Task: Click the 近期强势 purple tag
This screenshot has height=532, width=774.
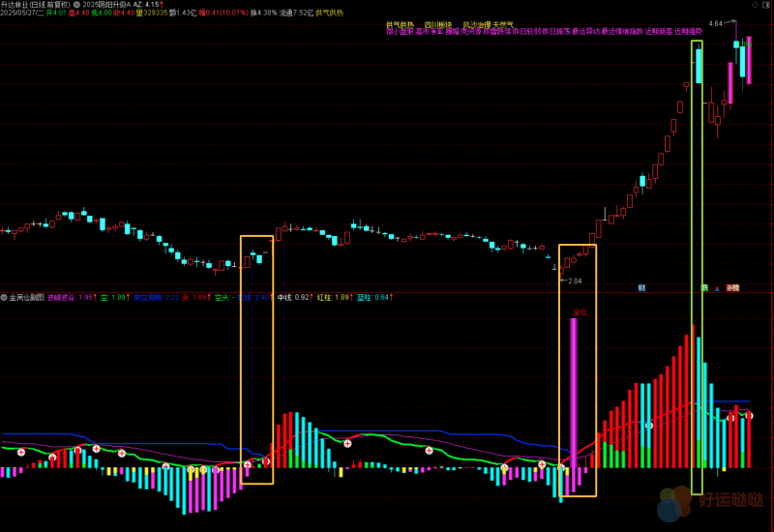Action: click(688, 32)
